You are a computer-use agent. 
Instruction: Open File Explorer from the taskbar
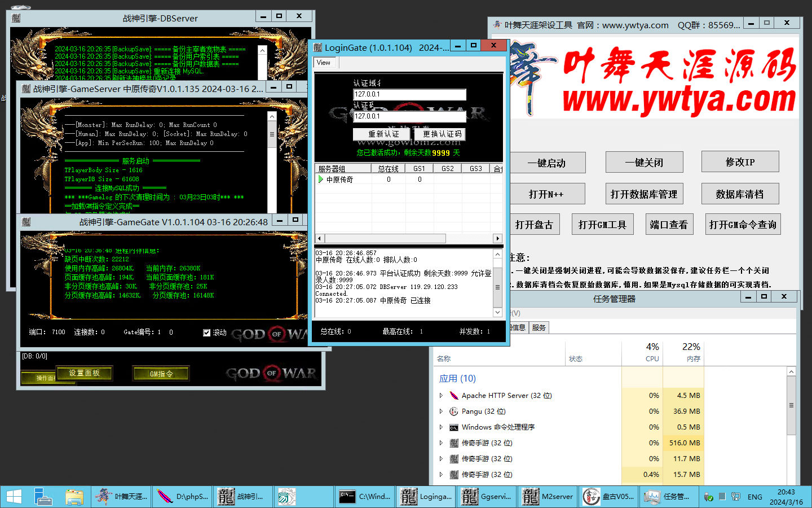(x=74, y=497)
